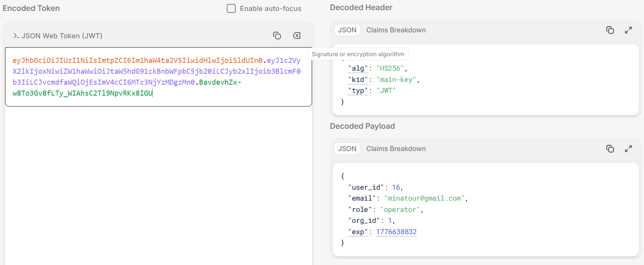644x265 pixels.
Task: Enable the auto-focus checkbox
Action: pos(231,9)
